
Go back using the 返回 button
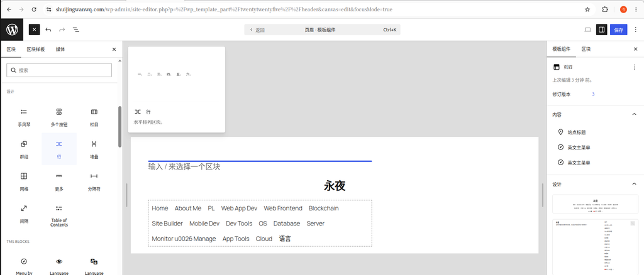pyautogui.click(x=257, y=30)
